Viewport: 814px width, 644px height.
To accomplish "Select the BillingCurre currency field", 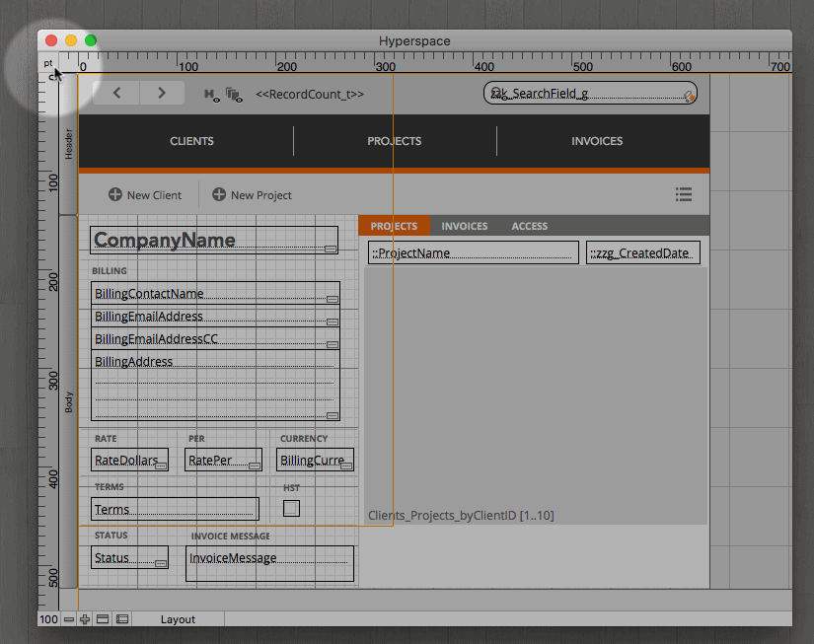I will coord(315,460).
